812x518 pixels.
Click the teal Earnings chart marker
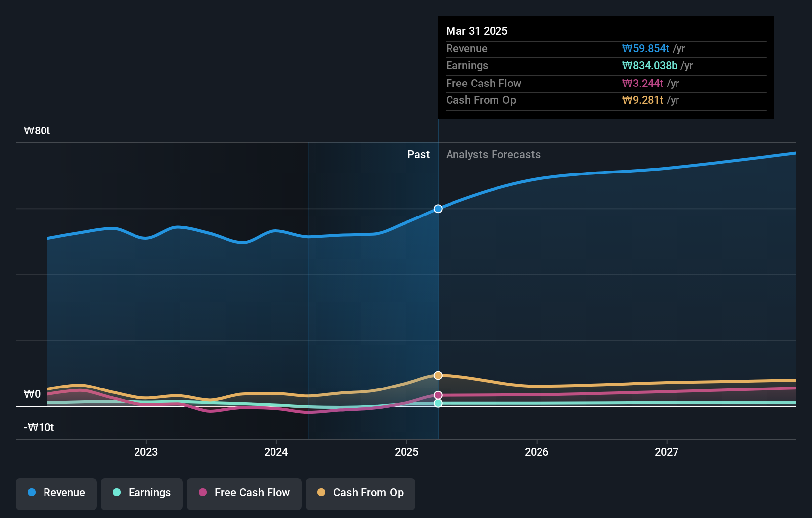point(437,403)
